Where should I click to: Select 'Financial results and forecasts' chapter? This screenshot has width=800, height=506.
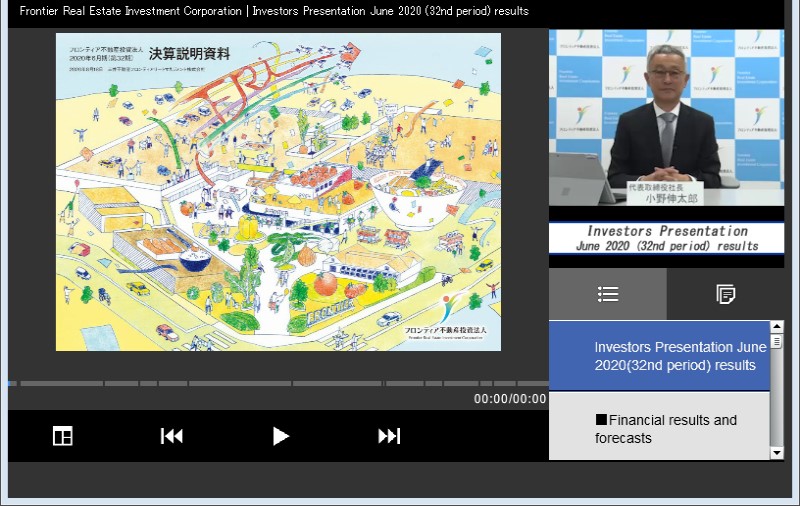click(x=659, y=426)
